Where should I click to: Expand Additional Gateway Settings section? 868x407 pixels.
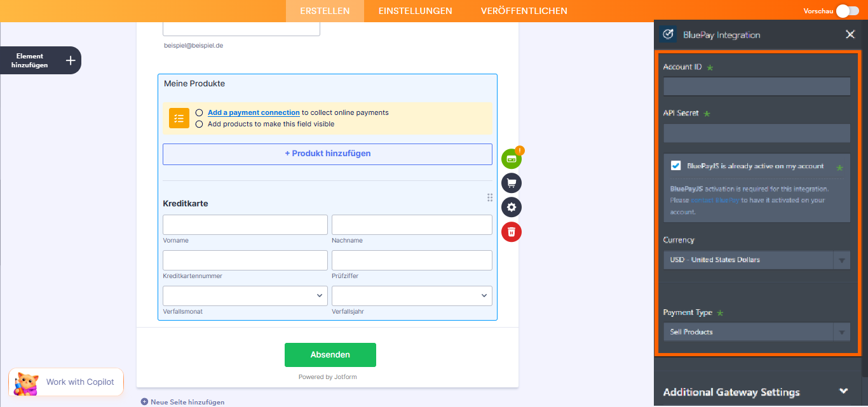point(843,391)
